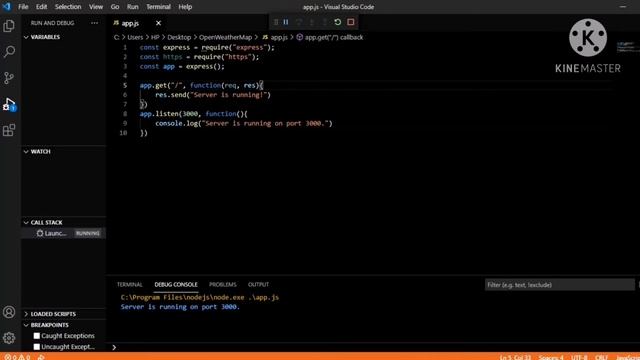The height and width of the screenshot is (360, 640).
Task: Open the Terminal menu
Action: click(158, 7)
